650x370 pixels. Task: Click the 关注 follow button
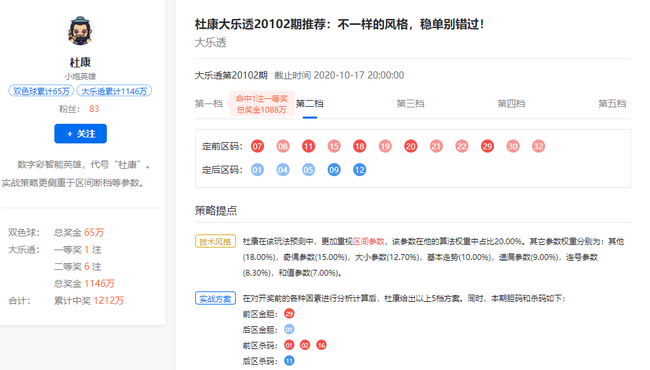point(80,133)
